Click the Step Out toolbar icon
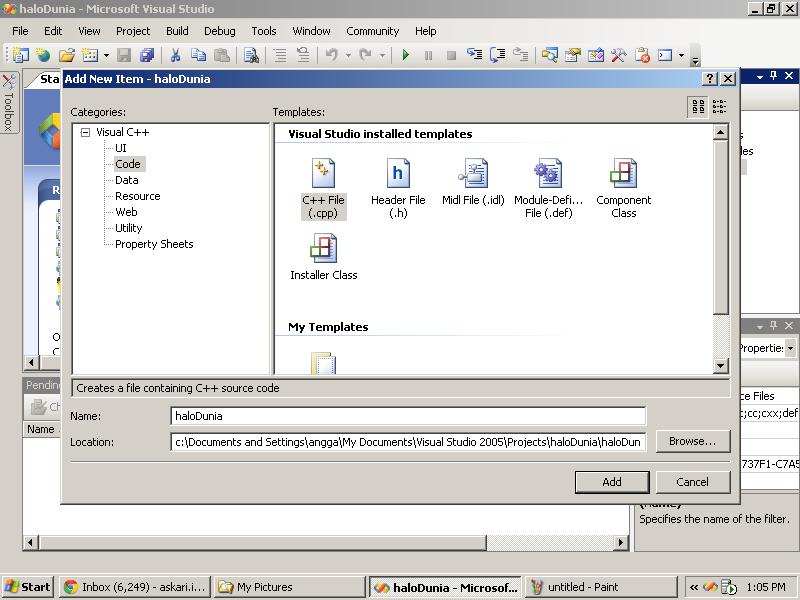 (x=520, y=55)
